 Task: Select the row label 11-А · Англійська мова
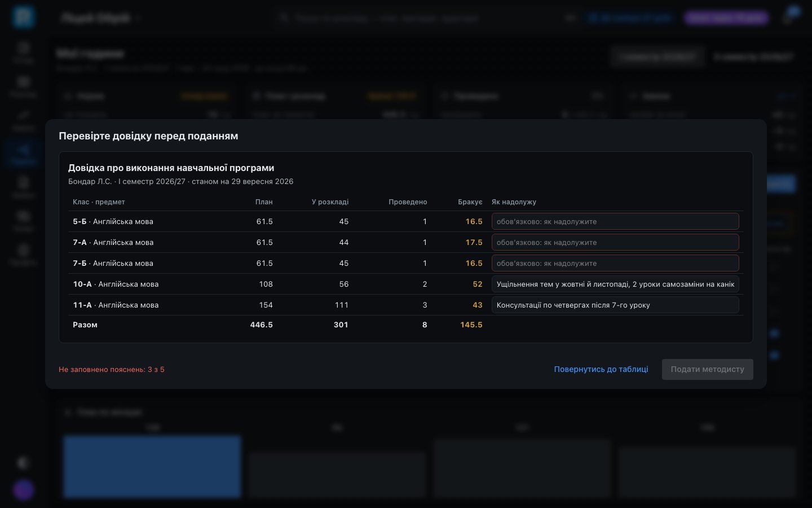point(116,305)
